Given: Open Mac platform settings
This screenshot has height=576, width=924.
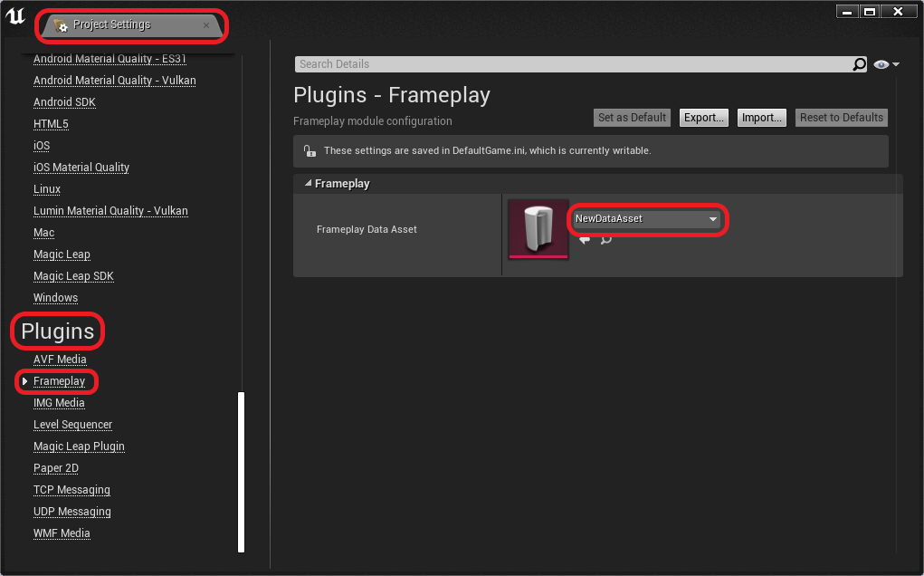Looking at the screenshot, I should coord(43,233).
